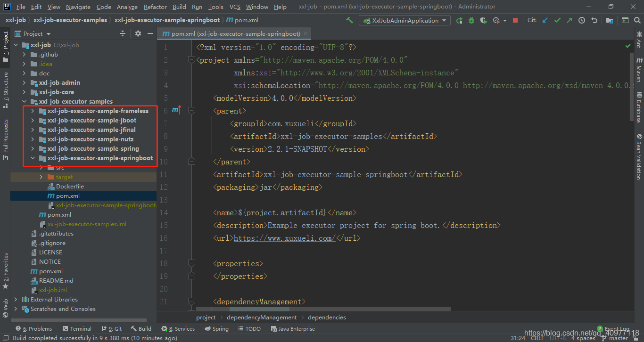Rerun the application with the green arrow
The height and width of the screenshot is (342, 644).
(x=459, y=20)
